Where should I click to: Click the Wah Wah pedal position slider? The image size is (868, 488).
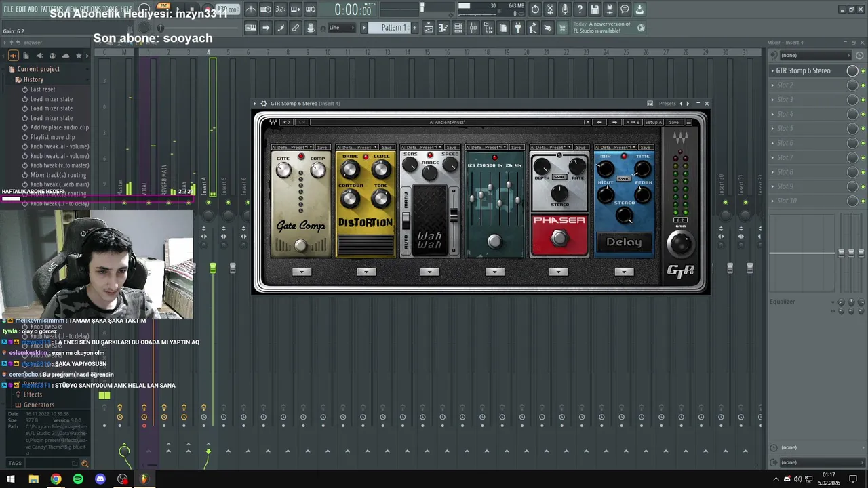click(454, 213)
